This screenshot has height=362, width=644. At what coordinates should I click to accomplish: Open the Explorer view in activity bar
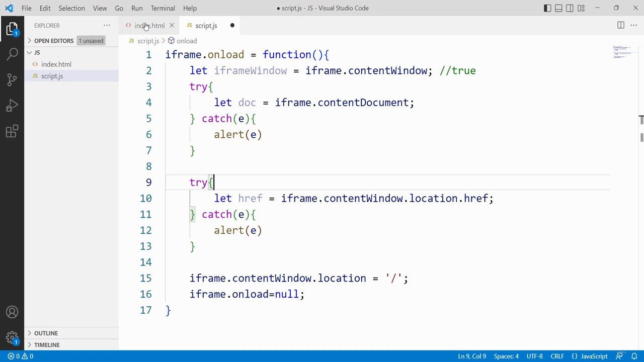12,29
